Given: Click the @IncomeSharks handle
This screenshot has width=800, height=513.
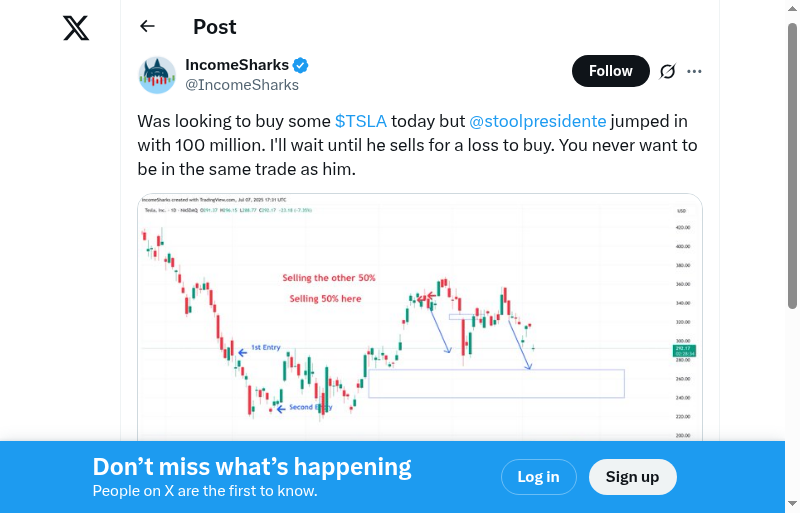Looking at the screenshot, I should point(242,85).
